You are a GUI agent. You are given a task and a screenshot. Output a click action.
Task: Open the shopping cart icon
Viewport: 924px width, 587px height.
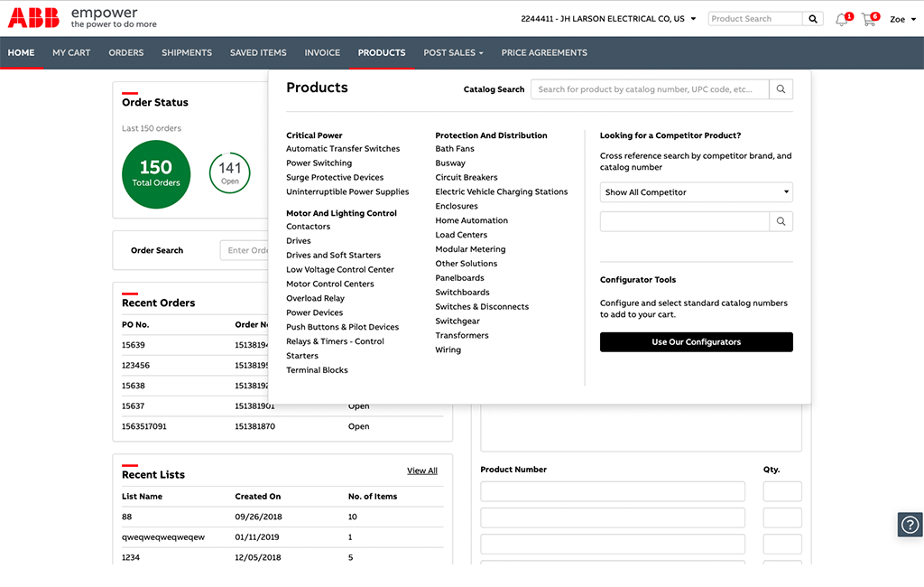[870, 19]
